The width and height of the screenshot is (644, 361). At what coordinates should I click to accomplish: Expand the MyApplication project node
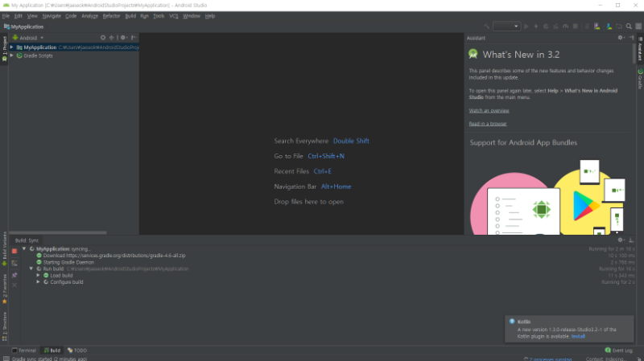11,47
